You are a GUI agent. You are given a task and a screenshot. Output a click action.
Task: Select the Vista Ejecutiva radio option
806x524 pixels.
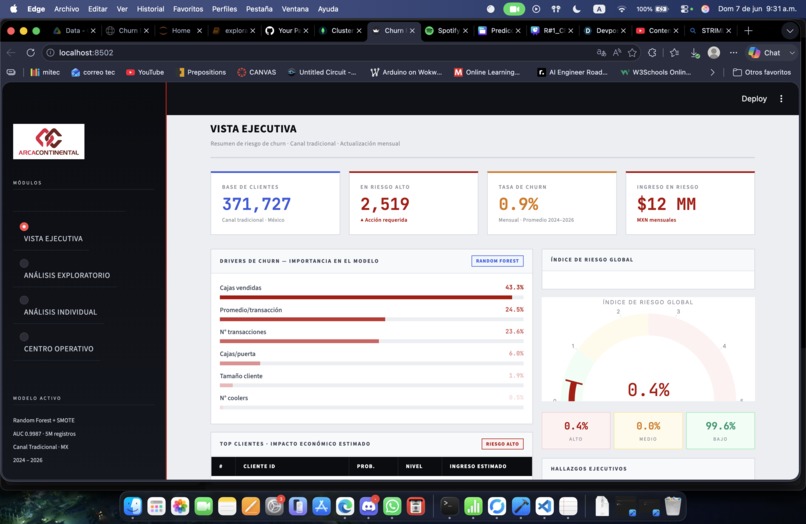[24, 226]
